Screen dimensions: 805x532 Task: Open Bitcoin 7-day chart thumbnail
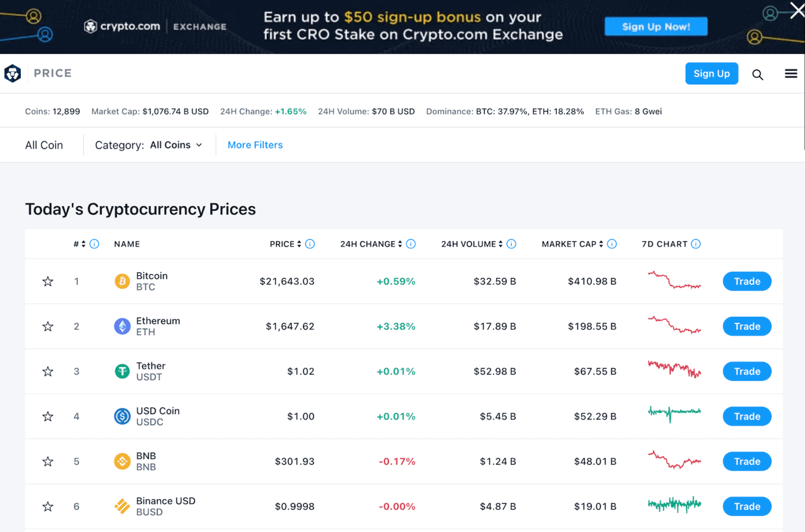pyautogui.click(x=674, y=280)
